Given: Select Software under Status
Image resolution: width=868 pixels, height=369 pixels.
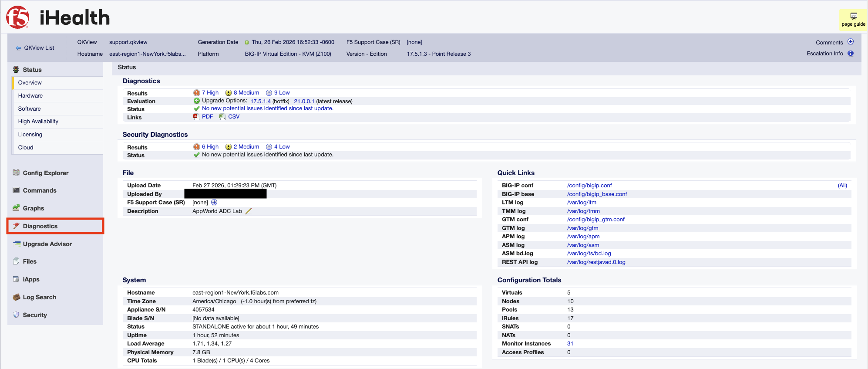Looking at the screenshot, I should coord(30,109).
